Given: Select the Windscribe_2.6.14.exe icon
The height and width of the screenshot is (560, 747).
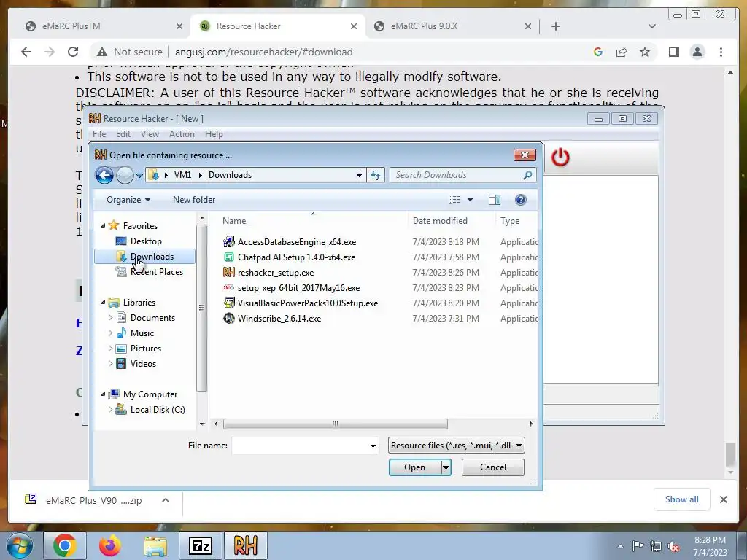Looking at the screenshot, I should pyautogui.click(x=229, y=318).
